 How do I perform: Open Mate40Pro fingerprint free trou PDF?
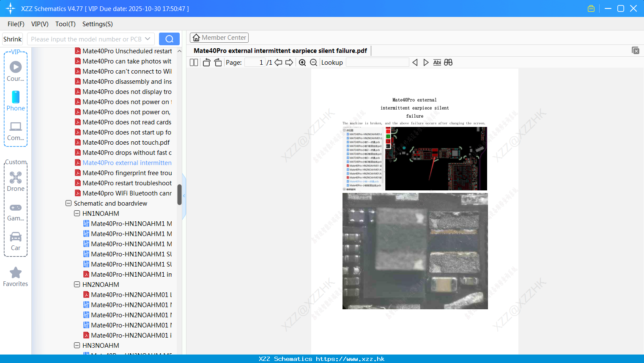tap(123, 173)
